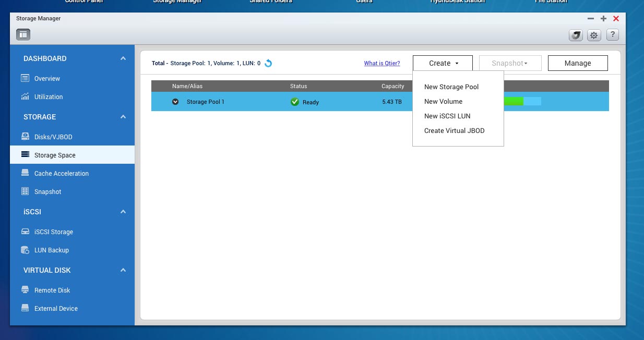The image size is (644, 340).
Task: Toggle the sidebar layout icon
Action: [23, 35]
